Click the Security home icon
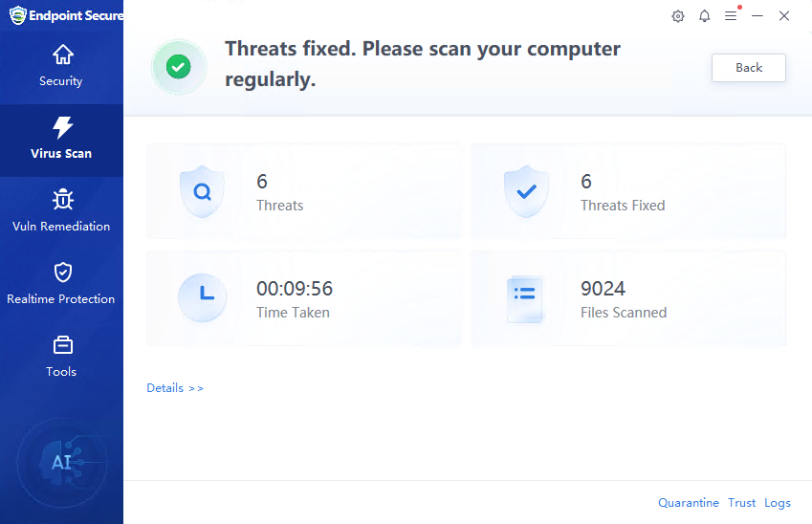 click(x=62, y=55)
